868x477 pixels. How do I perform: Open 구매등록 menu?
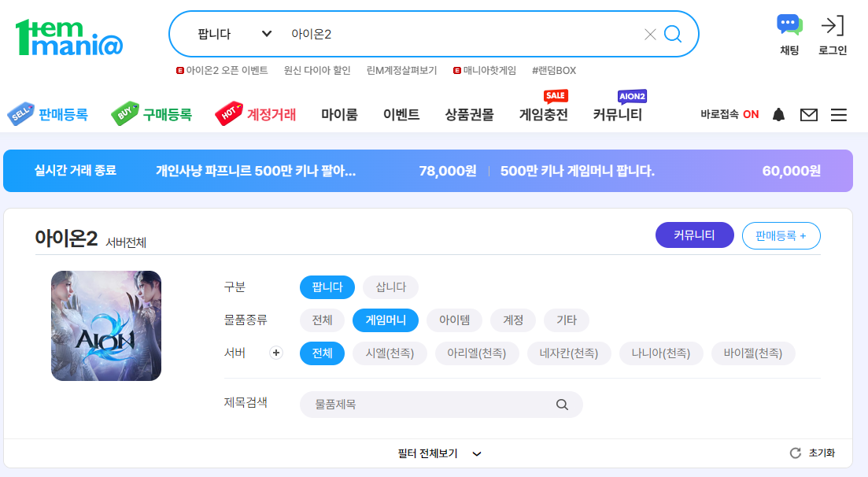167,115
